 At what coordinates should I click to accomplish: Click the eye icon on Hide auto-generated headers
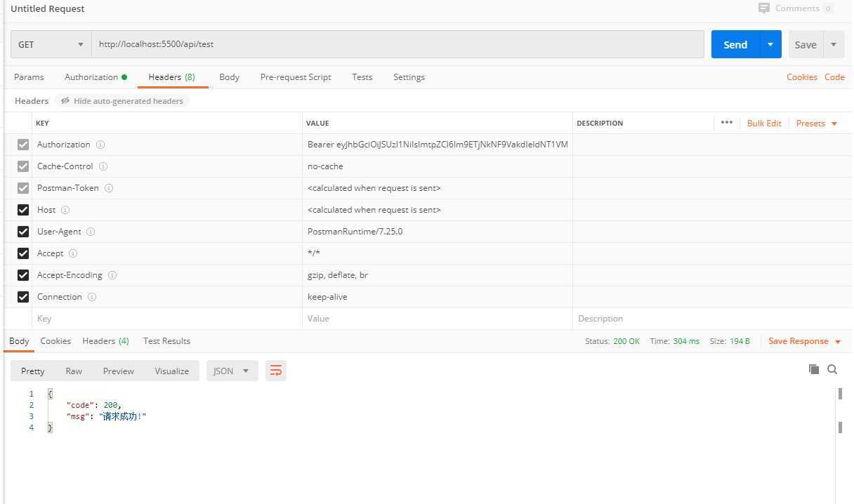65,101
